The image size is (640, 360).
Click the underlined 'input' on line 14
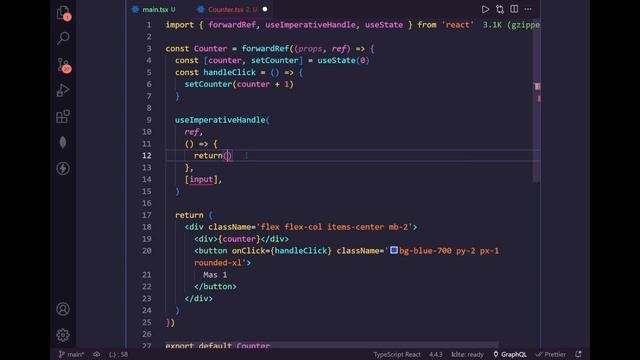coord(201,180)
